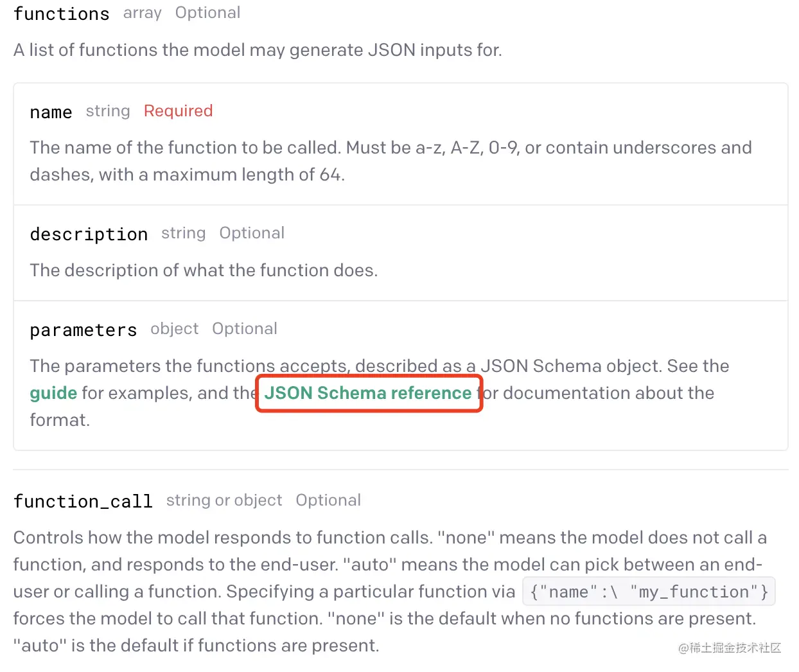Click the watermark text in bottom corner
799x672 pixels.
[730, 648]
